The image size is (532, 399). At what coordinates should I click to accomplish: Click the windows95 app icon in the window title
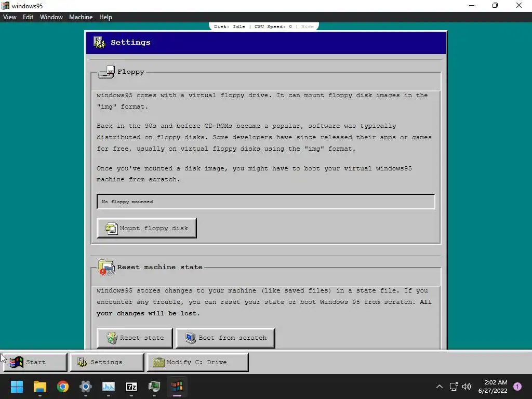5,6
